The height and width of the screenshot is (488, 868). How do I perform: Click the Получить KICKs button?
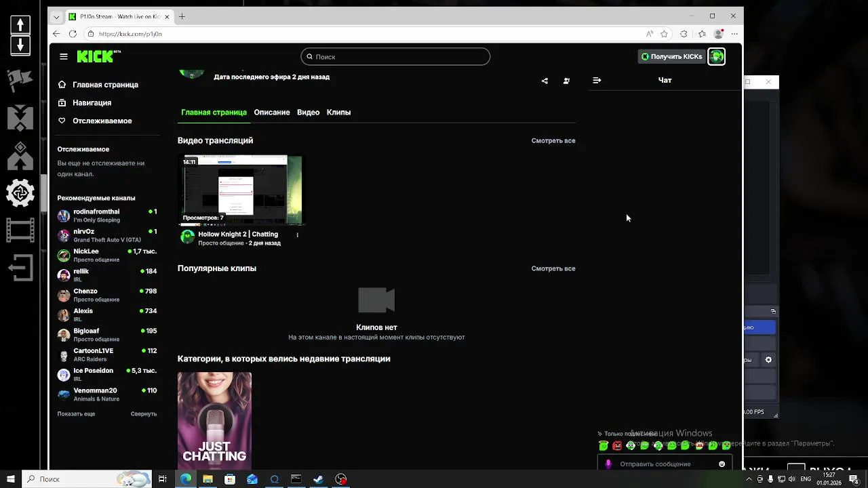[671, 57]
